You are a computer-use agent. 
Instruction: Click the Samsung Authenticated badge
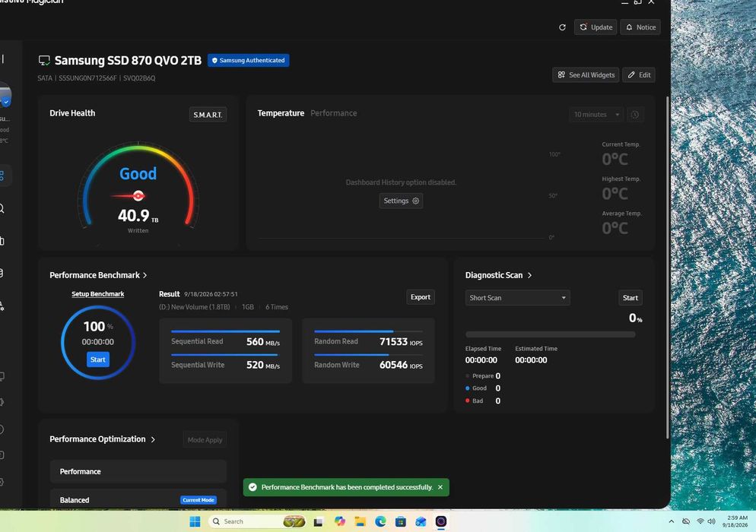pyautogui.click(x=248, y=60)
